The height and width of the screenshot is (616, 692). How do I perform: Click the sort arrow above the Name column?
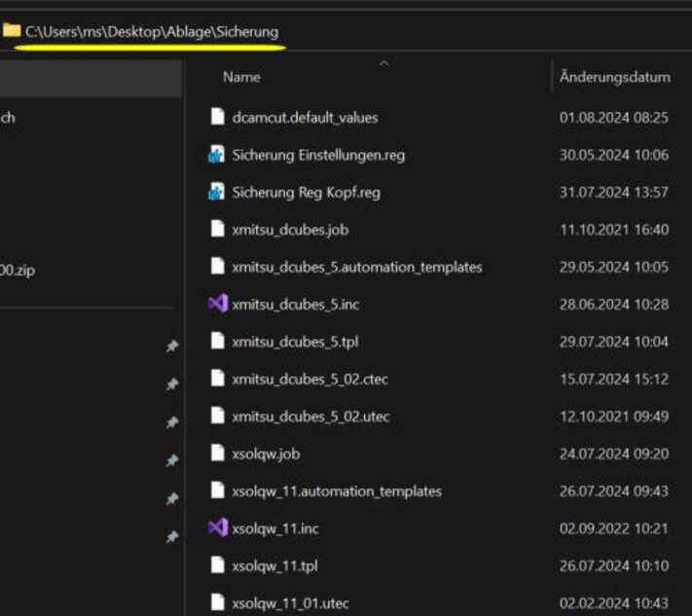pos(383,63)
